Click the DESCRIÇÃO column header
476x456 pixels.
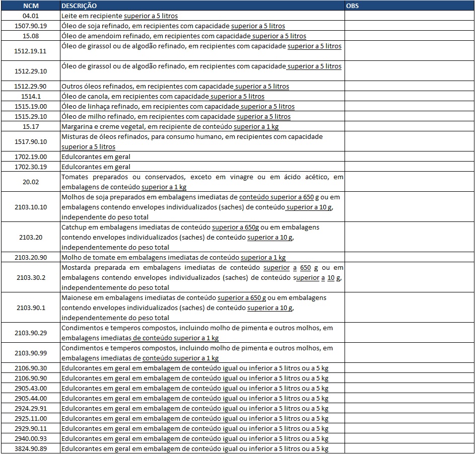[202, 6]
